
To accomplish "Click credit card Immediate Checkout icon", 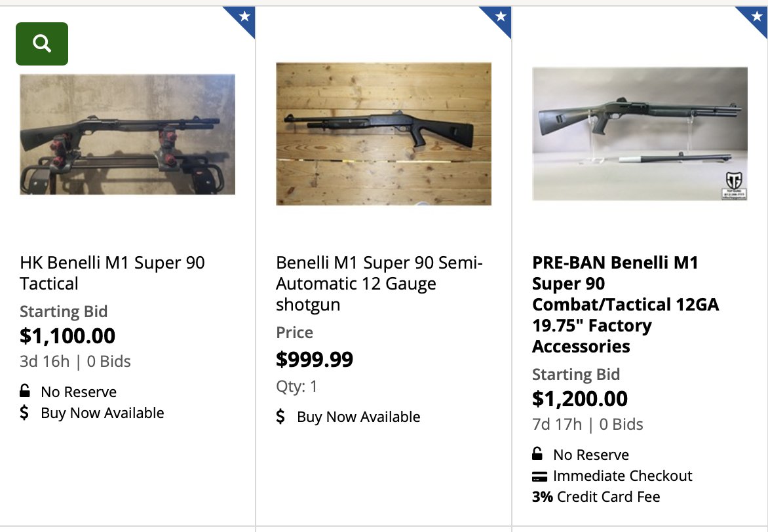I will [x=539, y=476].
